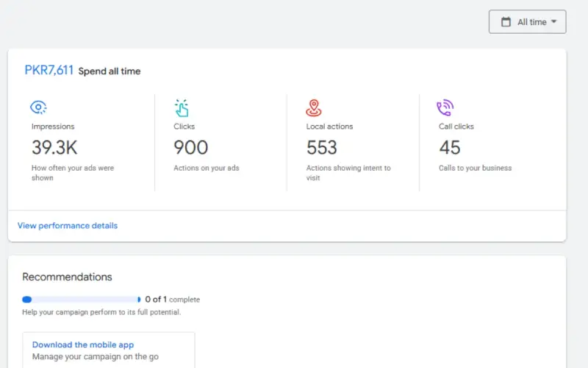The height and width of the screenshot is (368, 588).
Task: Click 'Actions on your ads' description
Action: 207,168
